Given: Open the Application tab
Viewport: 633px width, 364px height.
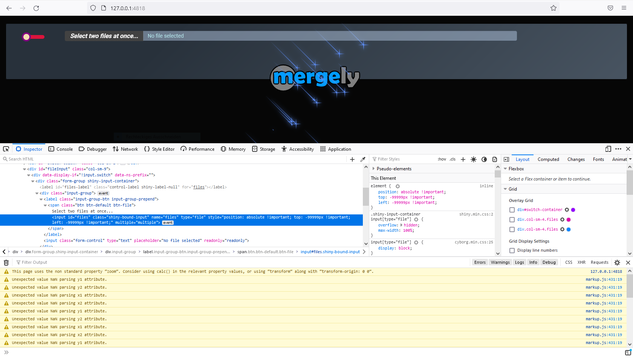Looking at the screenshot, I should pyautogui.click(x=335, y=149).
